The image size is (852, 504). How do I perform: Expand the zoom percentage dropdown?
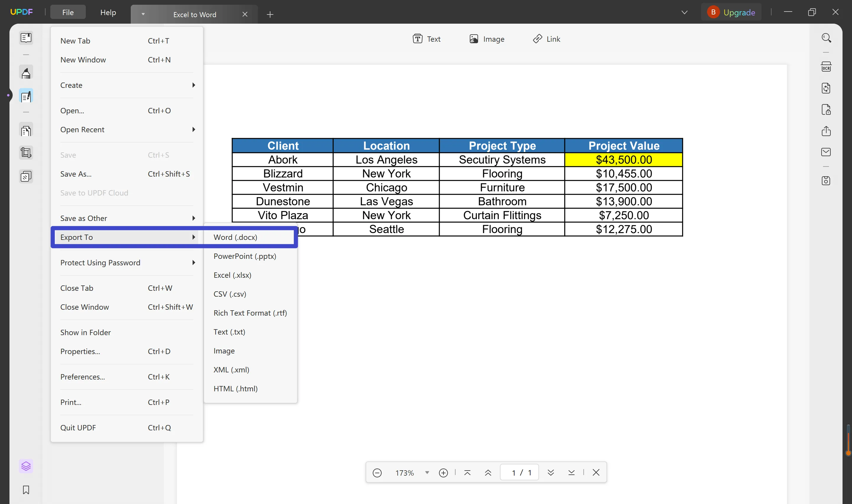[427, 473]
